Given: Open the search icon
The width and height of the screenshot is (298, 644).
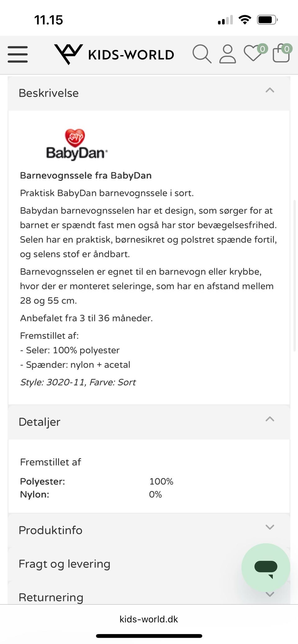Looking at the screenshot, I should click(202, 55).
